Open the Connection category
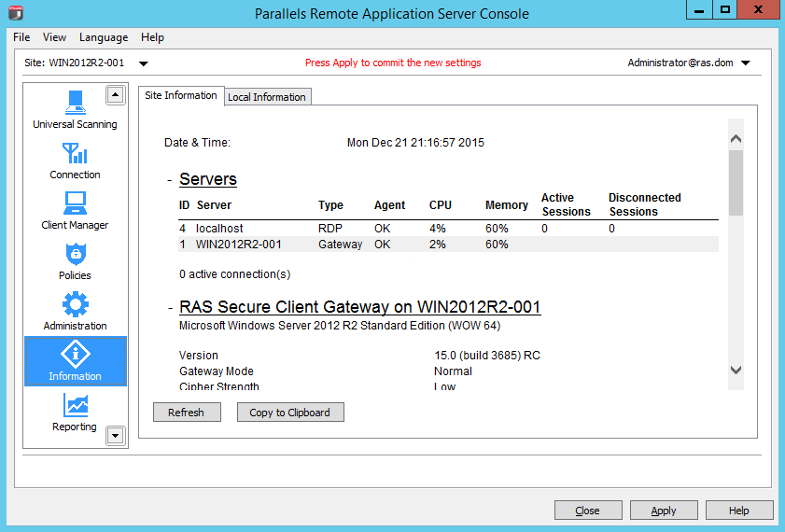 (x=75, y=161)
